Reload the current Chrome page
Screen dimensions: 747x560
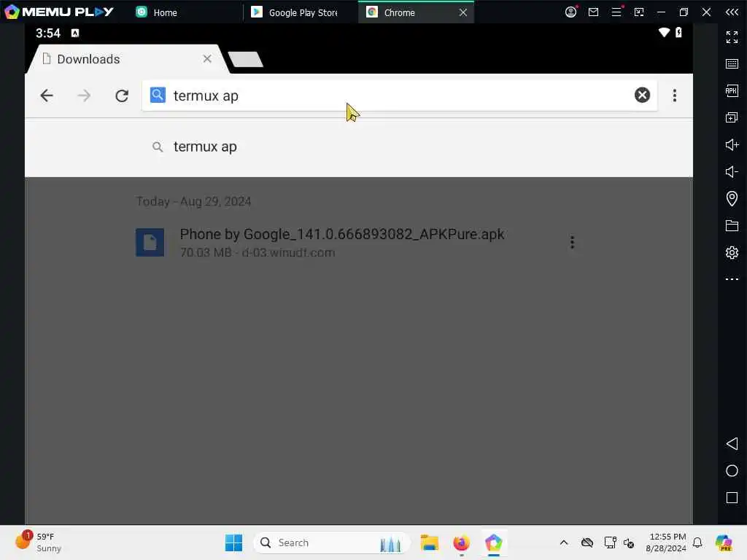click(x=122, y=96)
